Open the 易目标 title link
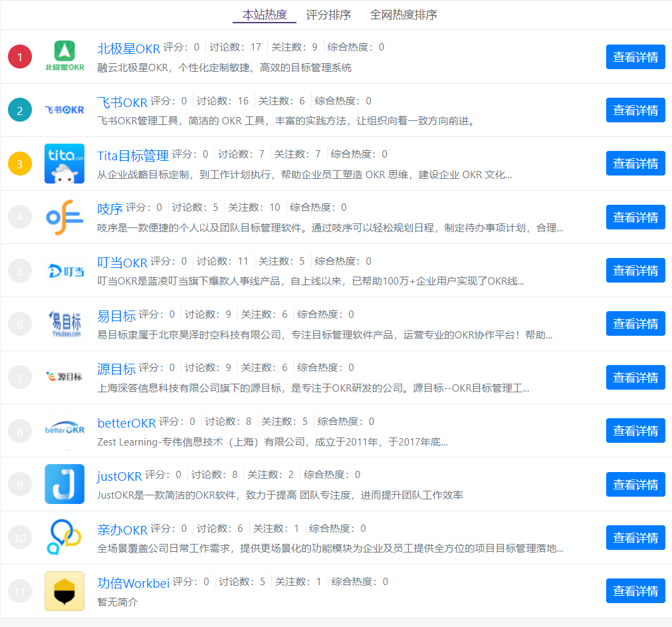The image size is (672, 627). point(116,316)
